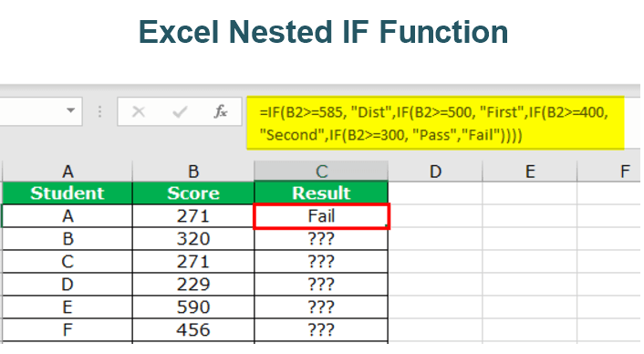The width and height of the screenshot is (644, 354).
Task: Select the cell with Student D
Action: coord(68,284)
